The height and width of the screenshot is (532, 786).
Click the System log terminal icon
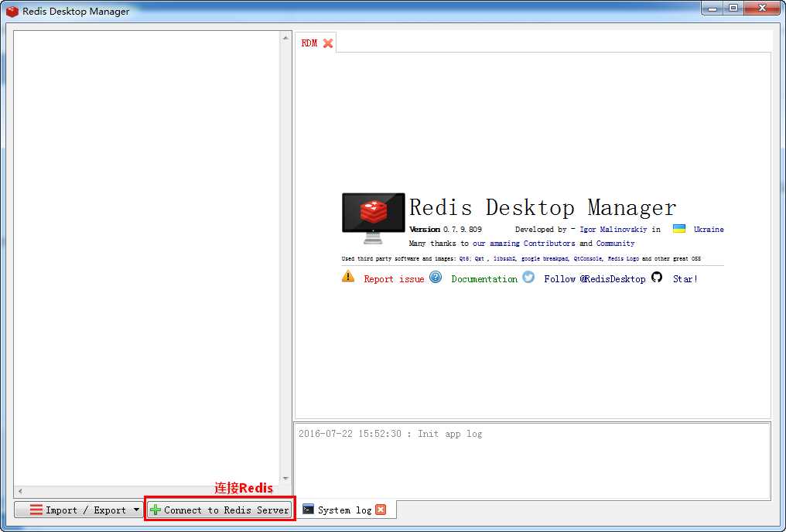click(x=308, y=510)
